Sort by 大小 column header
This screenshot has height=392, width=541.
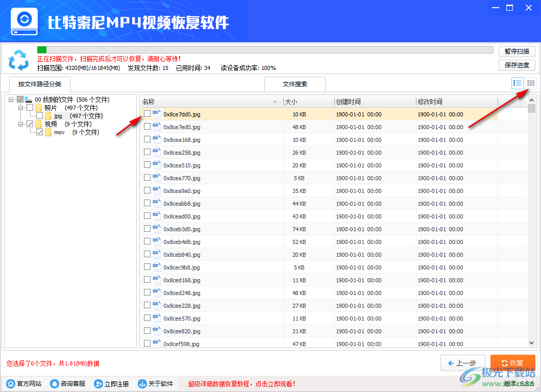309,102
